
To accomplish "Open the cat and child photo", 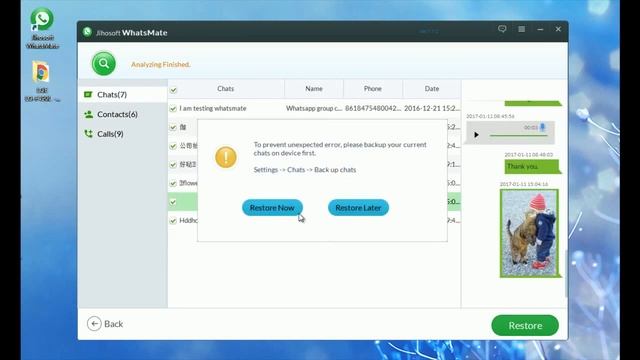I will [529, 233].
